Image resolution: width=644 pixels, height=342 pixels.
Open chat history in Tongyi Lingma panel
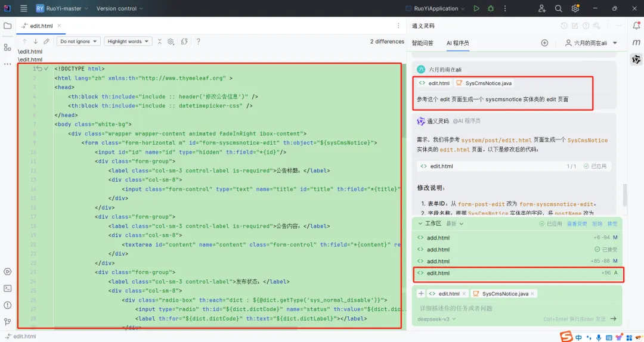[564, 26]
